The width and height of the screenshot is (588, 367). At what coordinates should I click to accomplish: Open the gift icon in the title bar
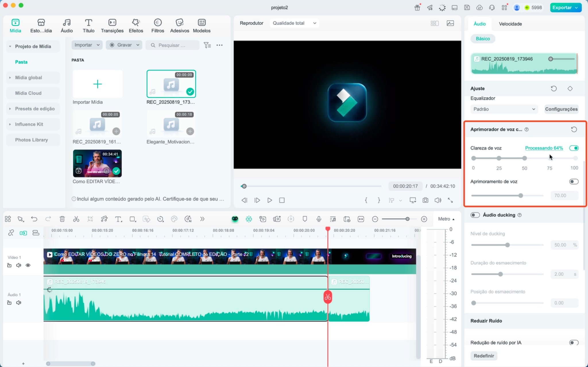(x=417, y=8)
